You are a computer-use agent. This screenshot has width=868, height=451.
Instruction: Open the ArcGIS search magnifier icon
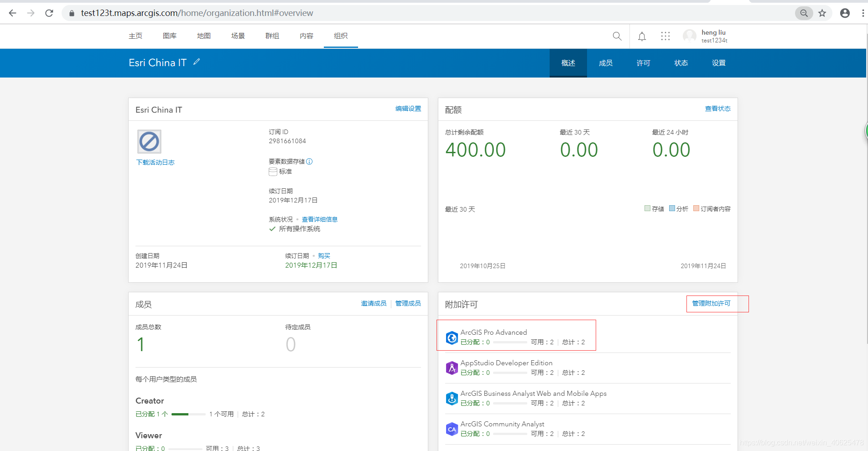click(617, 36)
